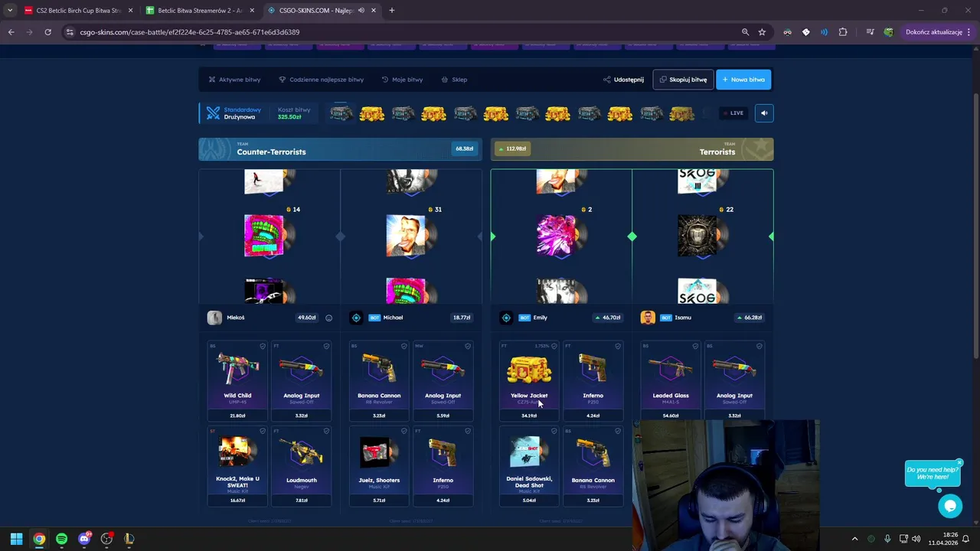Click Terrorists team total 112.98zł
Viewport: 980px width, 551px height.
click(513, 148)
